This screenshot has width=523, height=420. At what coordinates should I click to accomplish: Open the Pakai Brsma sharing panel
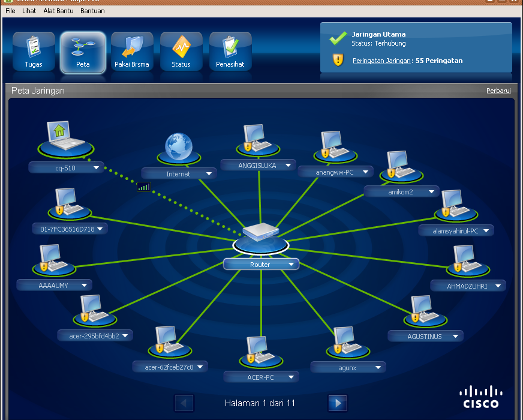click(132, 51)
